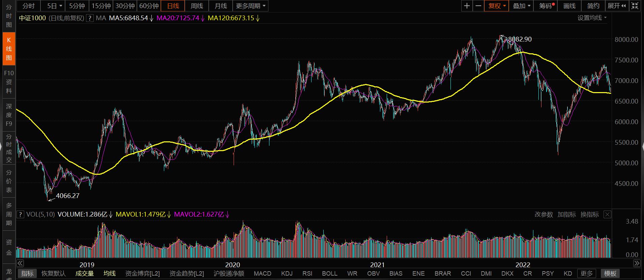The height and width of the screenshot is (280, 644).
Task: Select the MACD indicator tab
Action: pos(262,273)
